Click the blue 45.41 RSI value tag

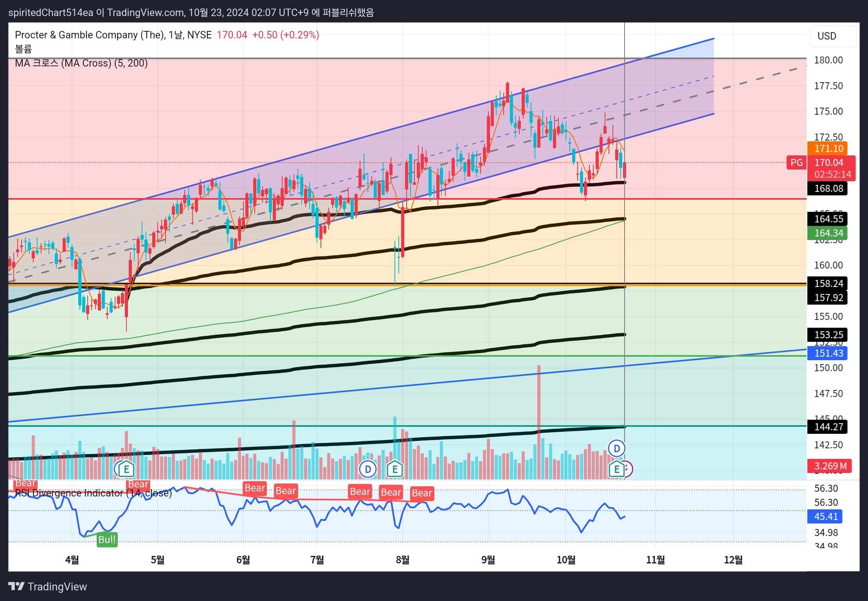[825, 516]
